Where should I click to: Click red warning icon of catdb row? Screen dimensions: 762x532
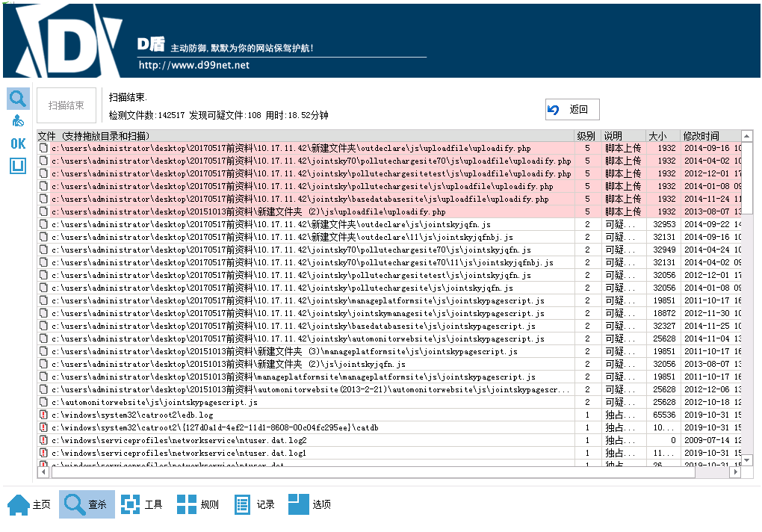point(43,427)
